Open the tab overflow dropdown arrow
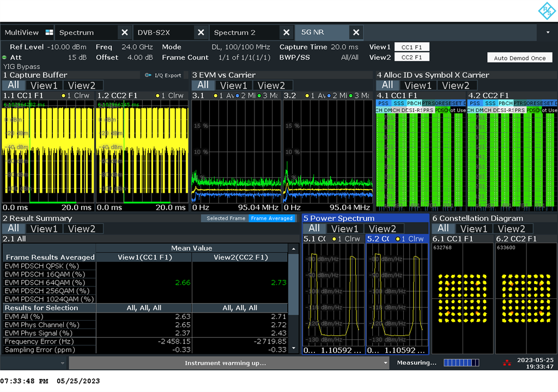This screenshot has height=392, width=558. [548, 32]
